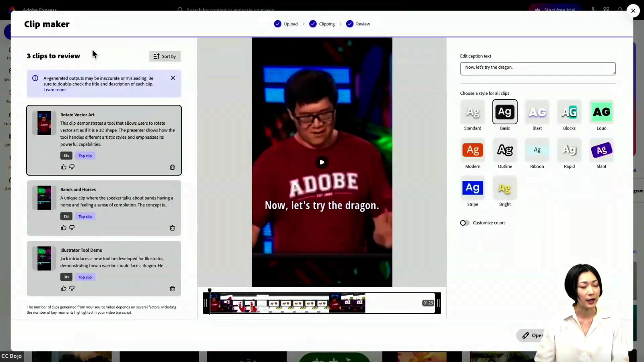Viewport: 644px width, 362px height.
Task: Select the Modern caption style
Action: (x=473, y=150)
